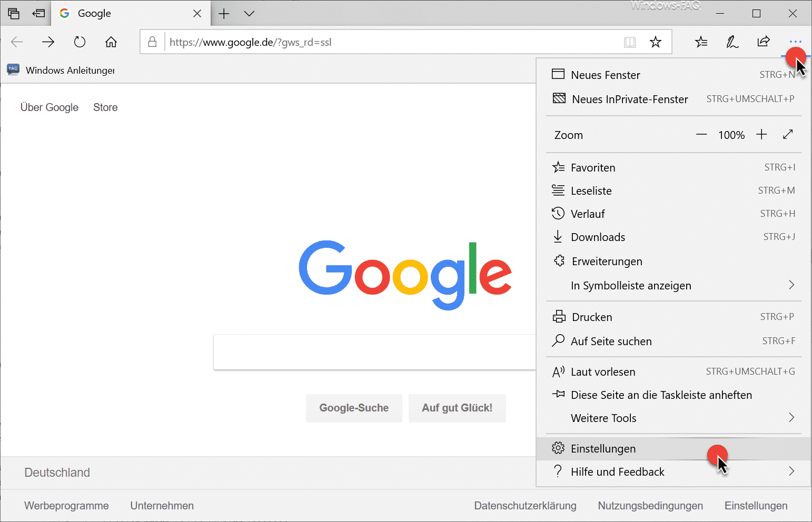Open Favoriten from the menu
Image resolution: width=812 pixels, height=522 pixels.
pyautogui.click(x=674, y=167)
